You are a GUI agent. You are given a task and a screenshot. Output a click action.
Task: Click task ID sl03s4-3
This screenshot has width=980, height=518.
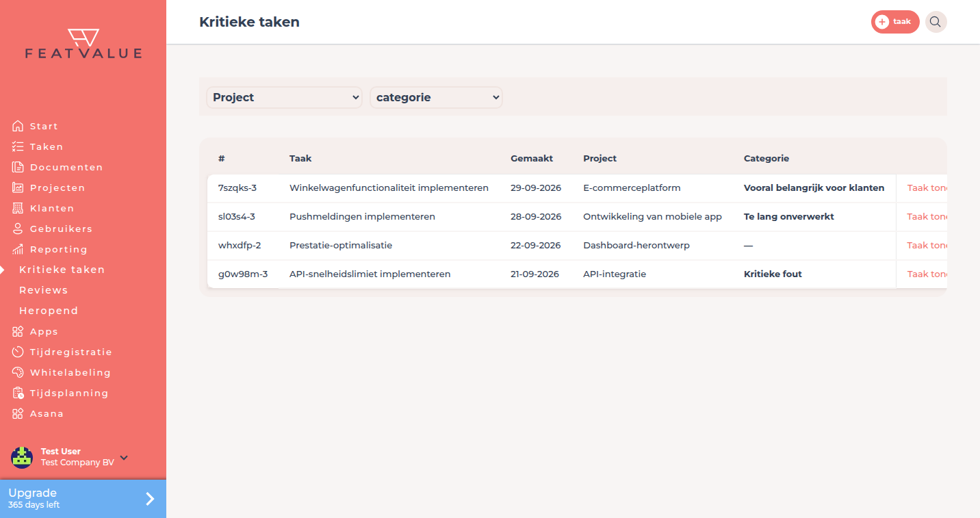236,216
